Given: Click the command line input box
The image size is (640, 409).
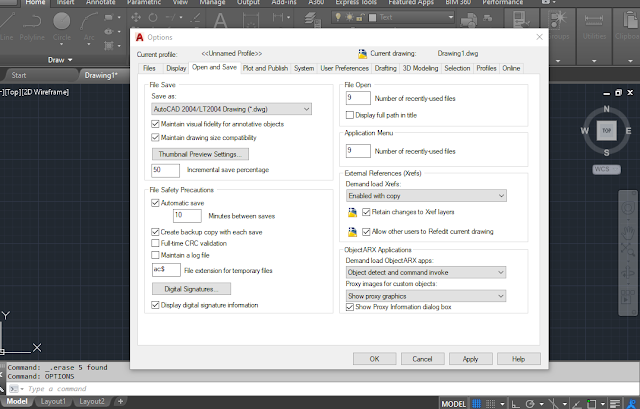Looking at the screenshot, I should tap(322, 389).
